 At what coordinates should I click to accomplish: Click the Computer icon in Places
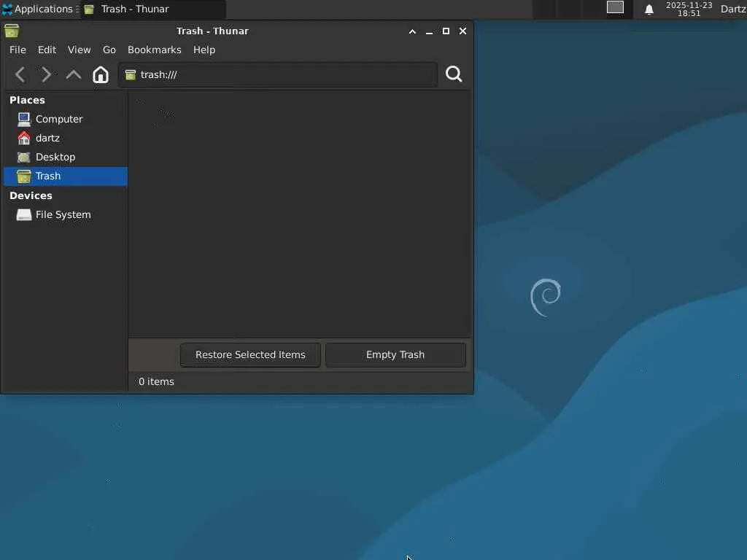tap(24, 119)
